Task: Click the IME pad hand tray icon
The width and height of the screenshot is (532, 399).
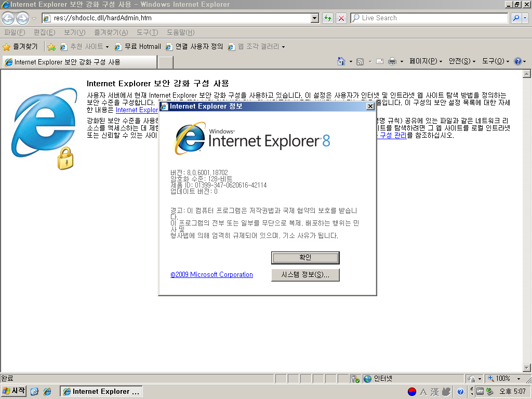Action: 446,392
